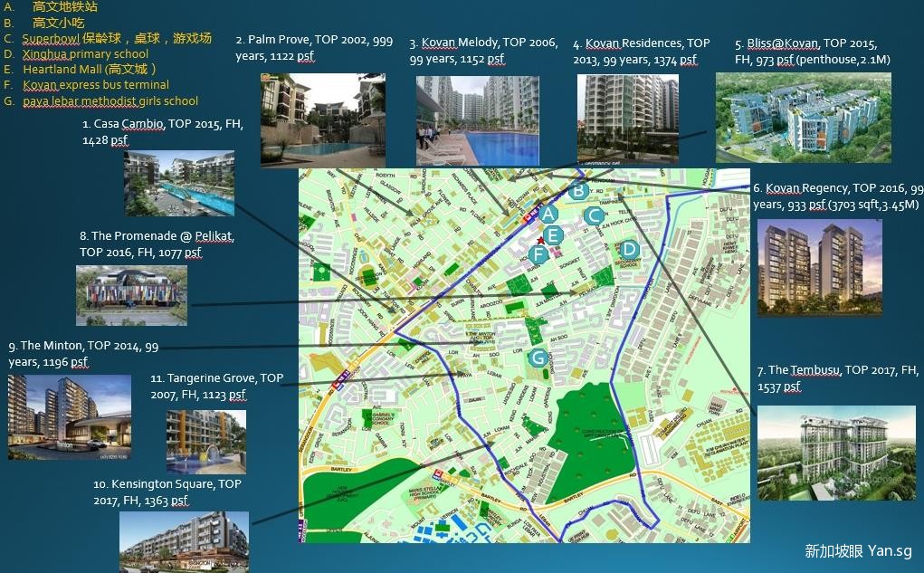Select marker F for the bus terminal

[x=539, y=253]
